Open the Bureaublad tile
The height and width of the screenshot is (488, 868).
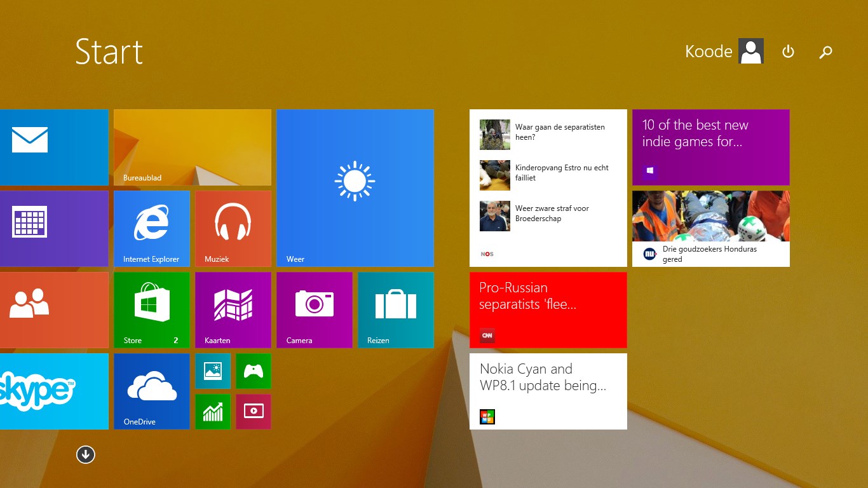(192, 146)
